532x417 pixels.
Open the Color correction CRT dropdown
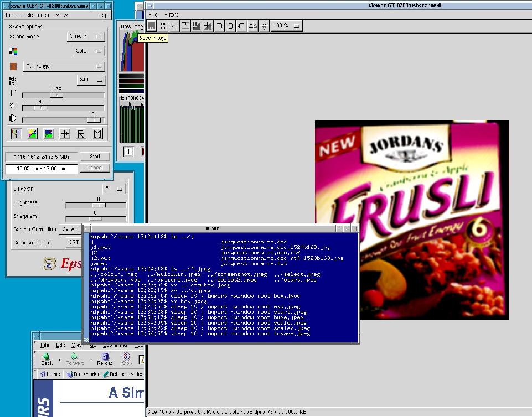click(74, 242)
